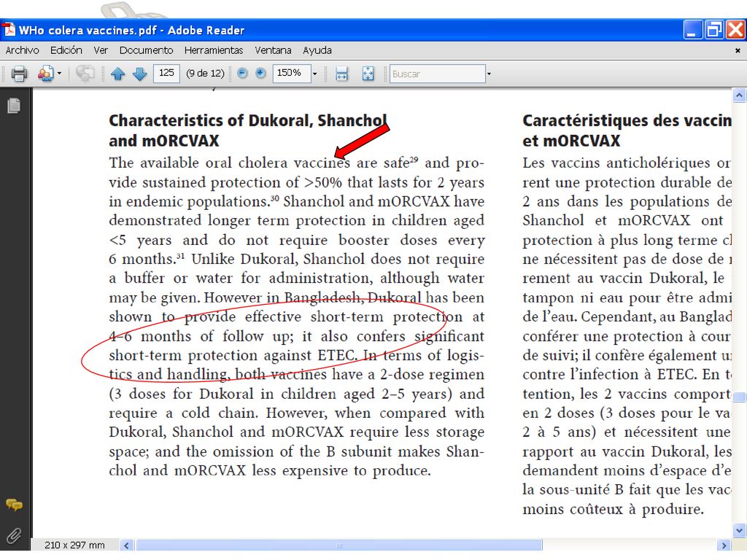Open the Archivo menu

(22, 50)
